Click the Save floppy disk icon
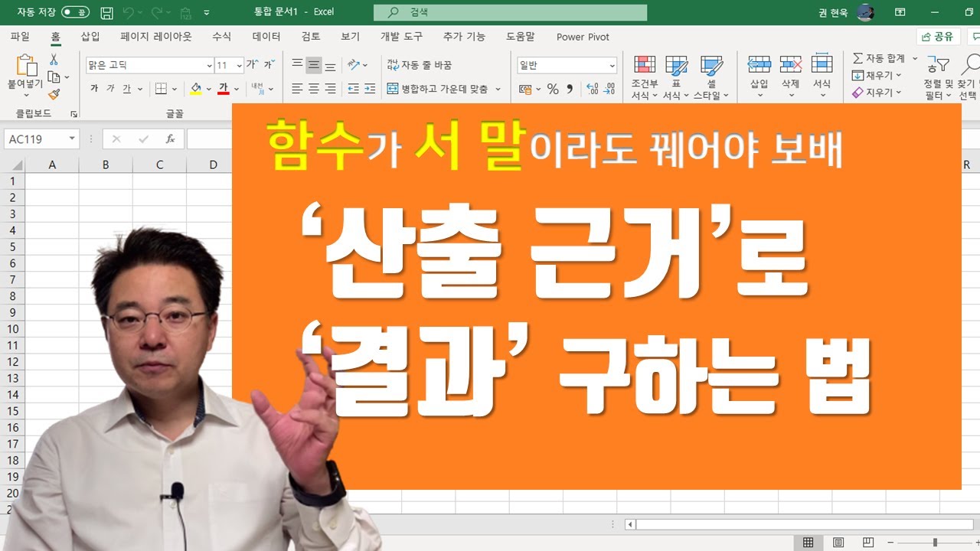Viewport: 980px width, 551px height. [107, 13]
